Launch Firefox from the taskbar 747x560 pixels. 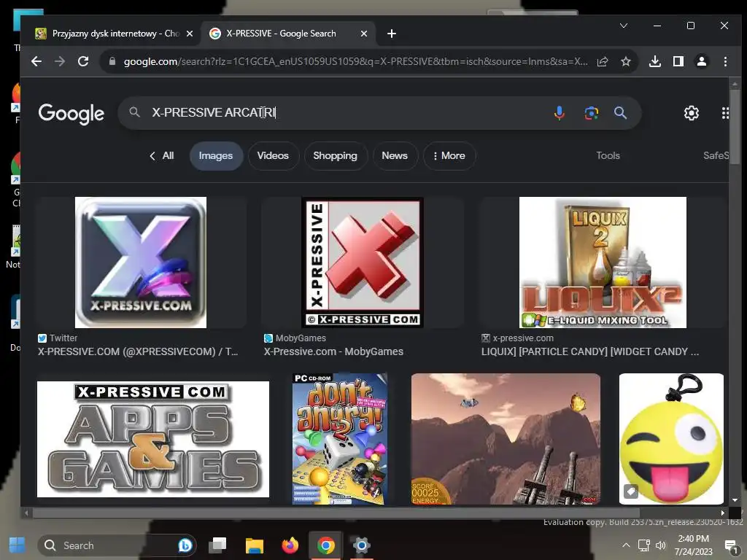click(290, 545)
